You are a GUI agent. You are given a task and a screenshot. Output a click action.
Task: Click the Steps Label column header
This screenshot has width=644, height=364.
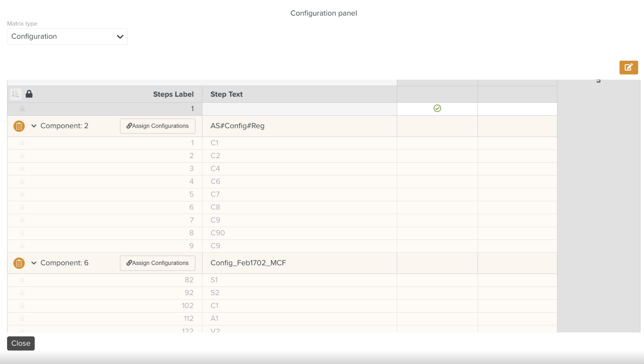coord(173,95)
